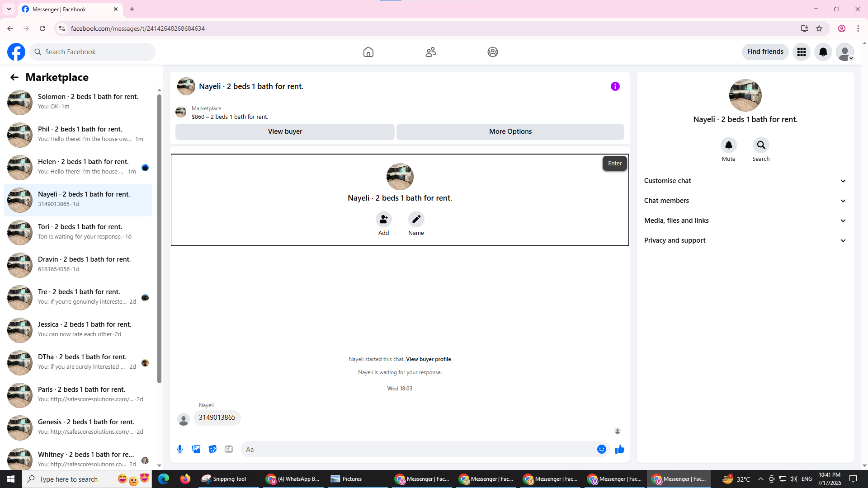Open Helen conversation
Screen dimensions: 868x488
click(78, 167)
